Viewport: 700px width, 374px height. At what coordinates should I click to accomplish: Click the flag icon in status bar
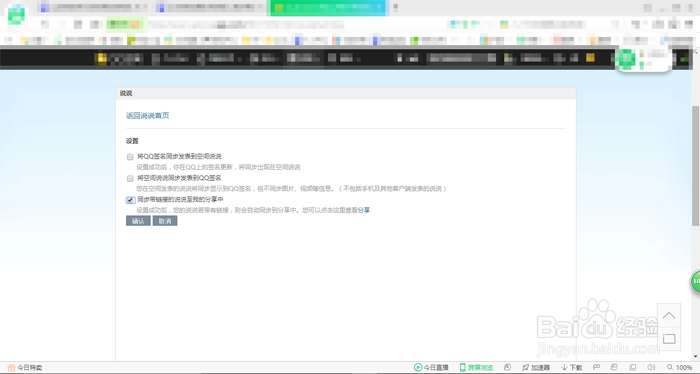pos(596,367)
